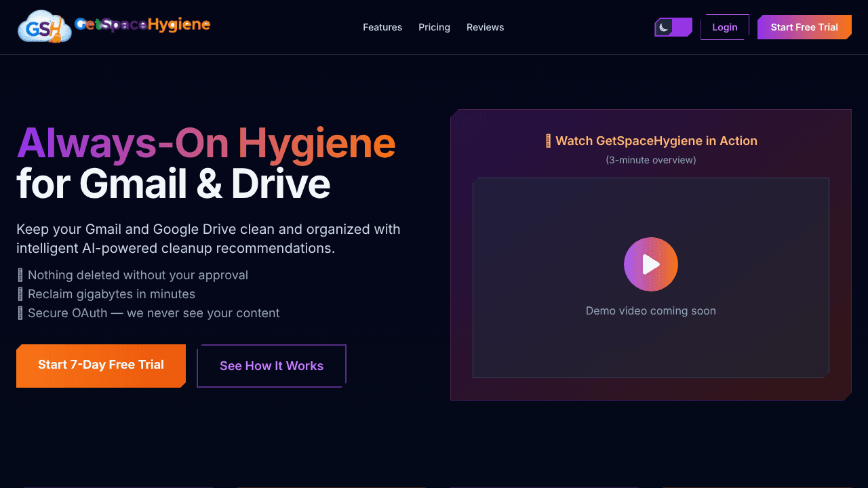Click Start Free Trial in header
Screen dimensions: 868x488
(804, 27)
